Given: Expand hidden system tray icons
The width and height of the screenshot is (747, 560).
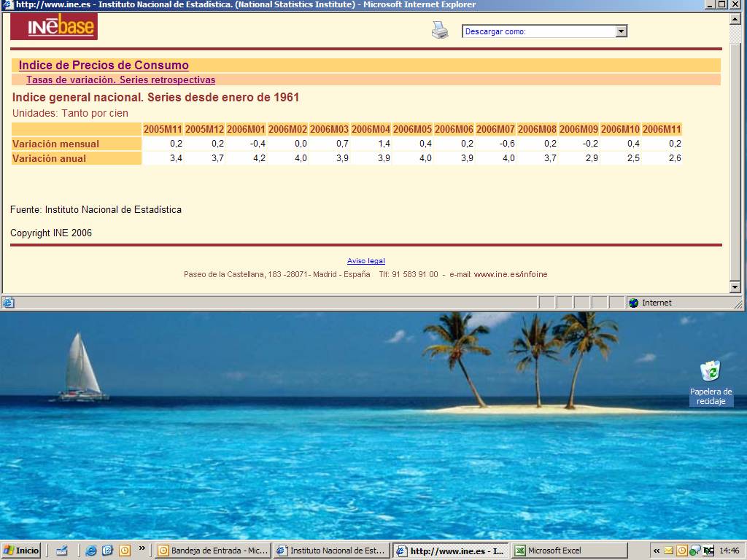Looking at the screenshot, I should click(657, 551).
